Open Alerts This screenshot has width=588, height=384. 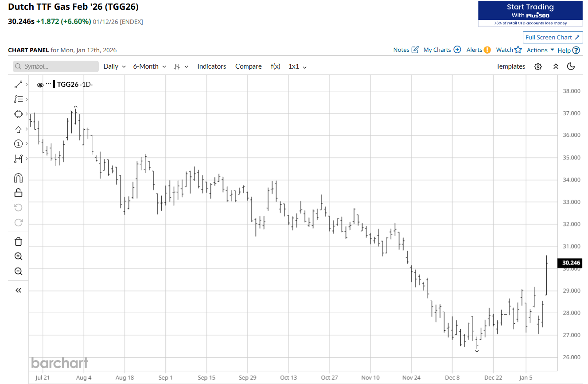click(479, 50)
